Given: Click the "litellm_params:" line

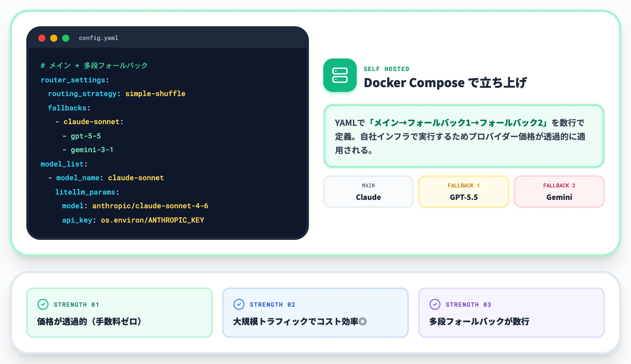Looking at the screenshot, I should tap(87, 192).
